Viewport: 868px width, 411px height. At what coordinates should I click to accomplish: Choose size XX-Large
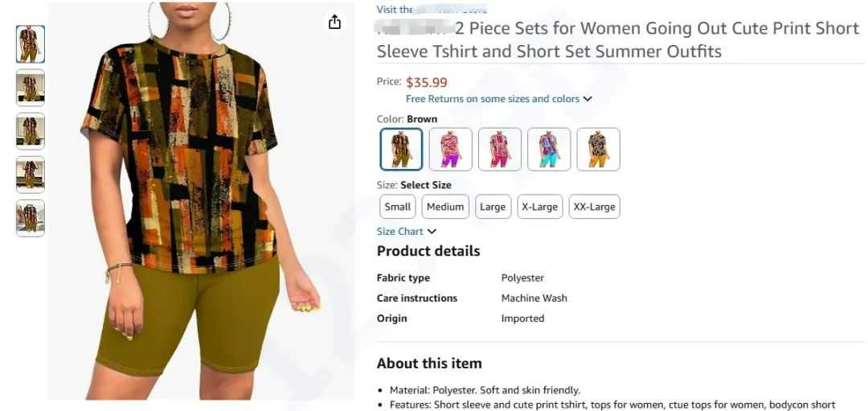(x=594, y=207)
